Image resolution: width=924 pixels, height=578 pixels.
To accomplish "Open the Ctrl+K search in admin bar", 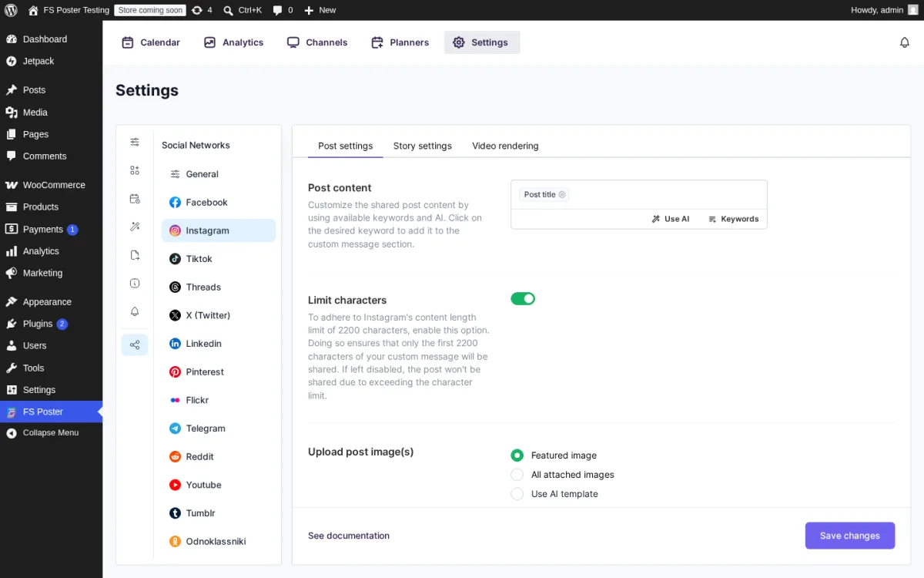I will pos(243,10).
